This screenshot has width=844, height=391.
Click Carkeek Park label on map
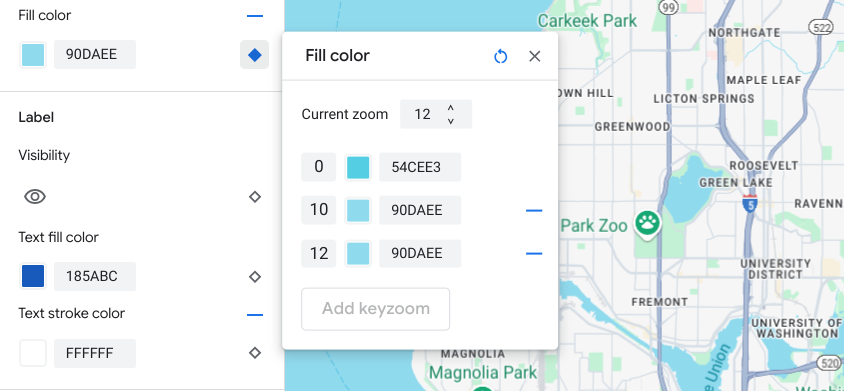[587, 21]
